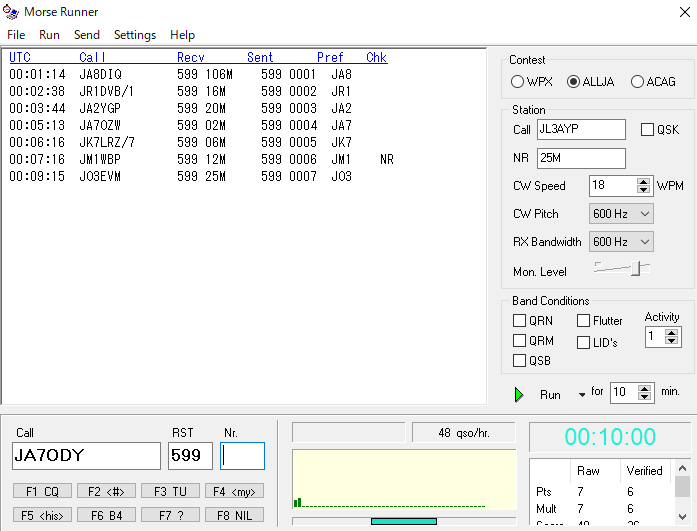Screen dimensions: 697x531
Task: Click the yellow bandscope display
Action: [404, 479]
